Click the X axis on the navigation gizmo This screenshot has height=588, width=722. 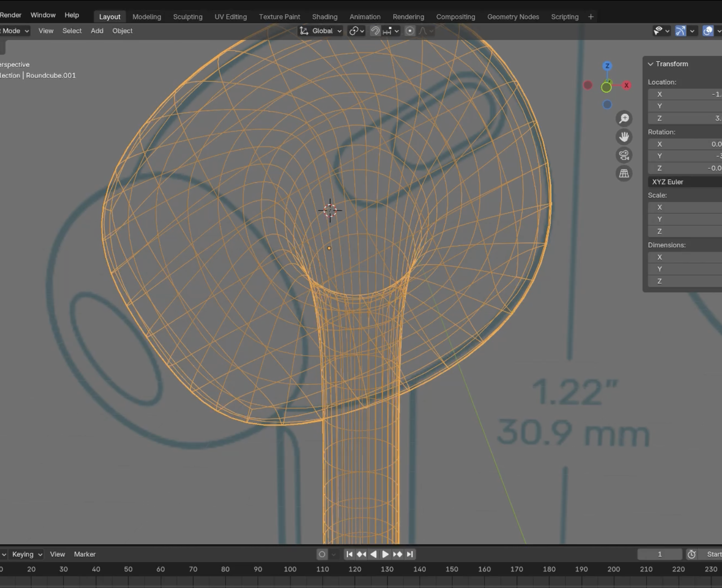tap(627, 85)
